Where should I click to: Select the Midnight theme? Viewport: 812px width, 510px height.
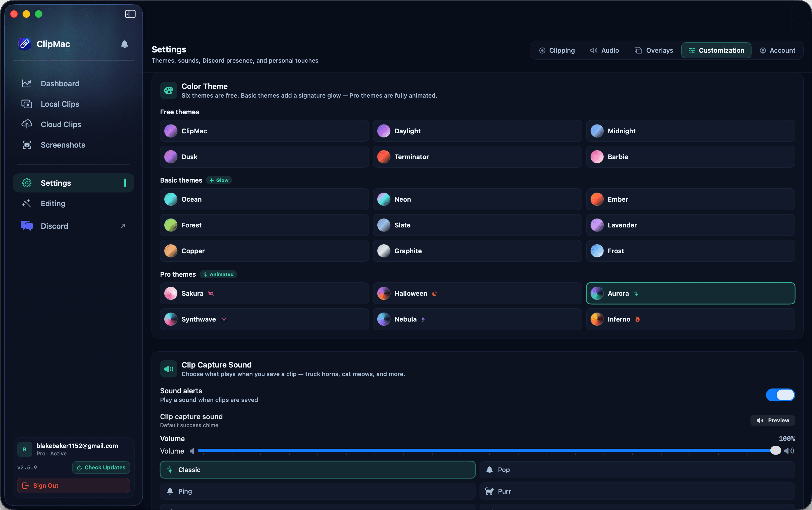690,131
